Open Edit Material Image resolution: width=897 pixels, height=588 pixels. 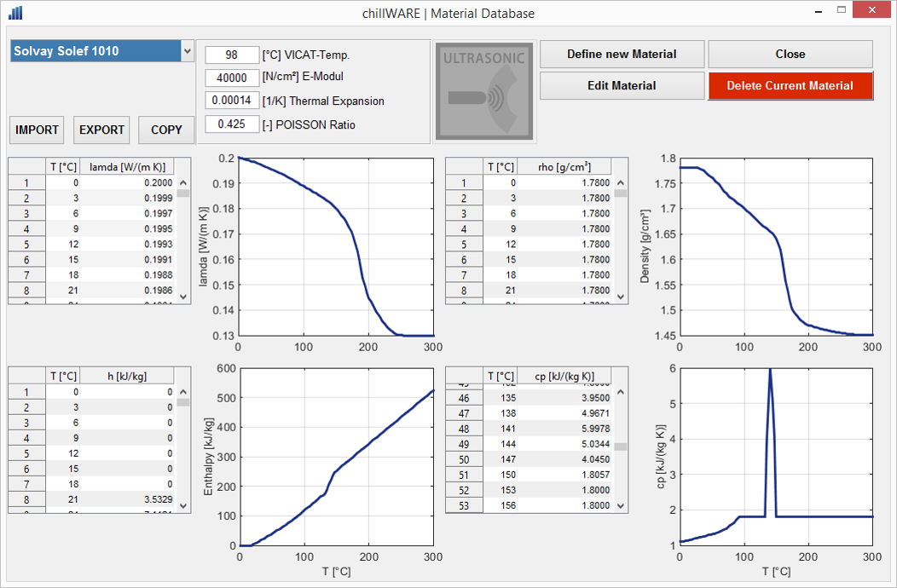coord(622,85)
